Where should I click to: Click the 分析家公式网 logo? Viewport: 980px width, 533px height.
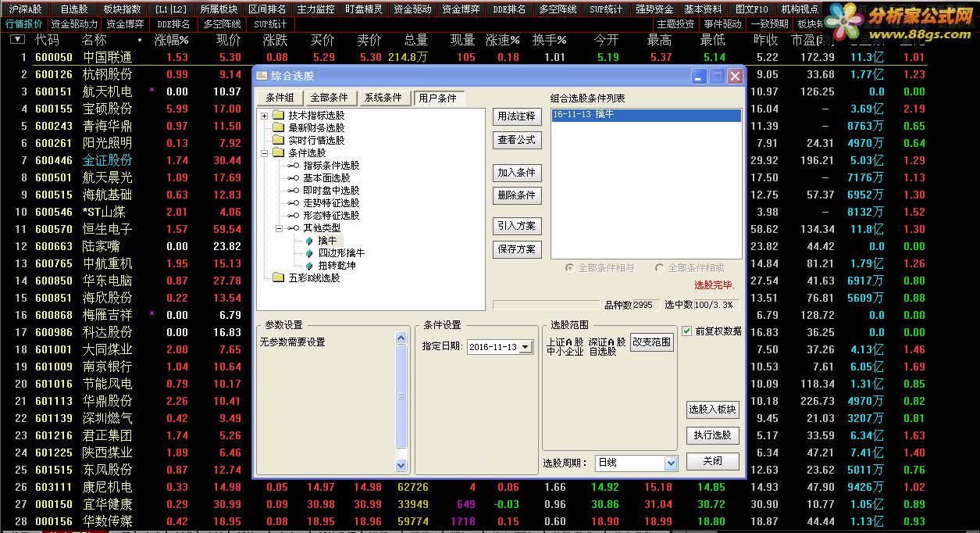[899, 21]
